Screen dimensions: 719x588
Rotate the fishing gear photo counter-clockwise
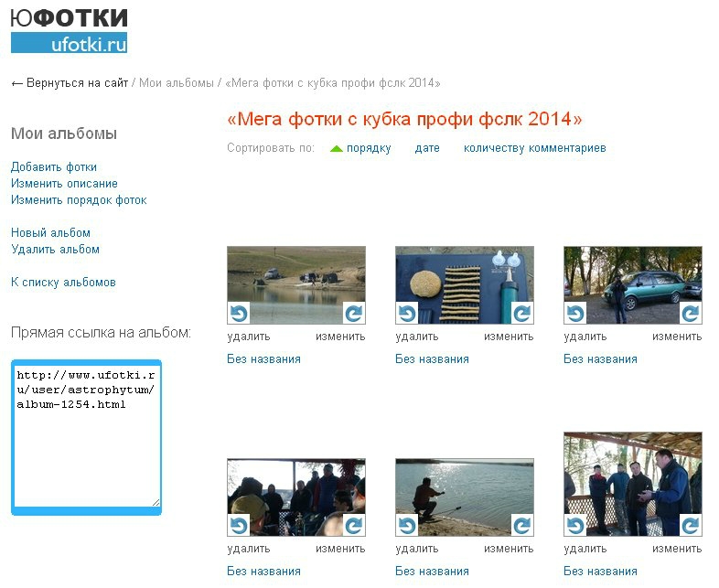(406, 314)
